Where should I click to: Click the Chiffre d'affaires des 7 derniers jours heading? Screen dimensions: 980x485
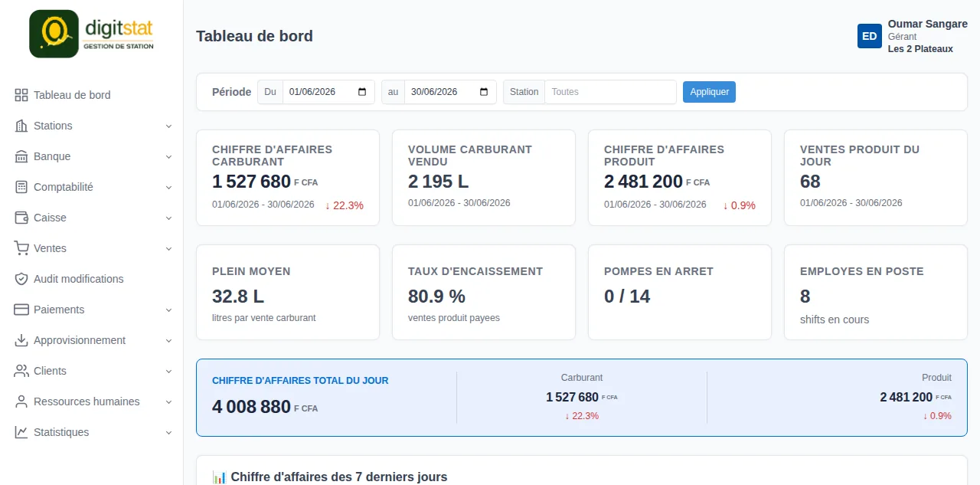point(339,477)
